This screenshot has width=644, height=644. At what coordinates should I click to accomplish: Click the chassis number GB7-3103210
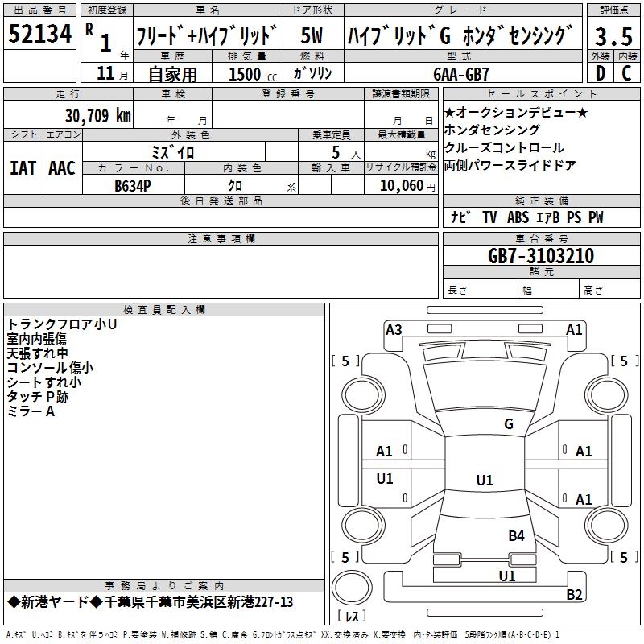[541, 256]
